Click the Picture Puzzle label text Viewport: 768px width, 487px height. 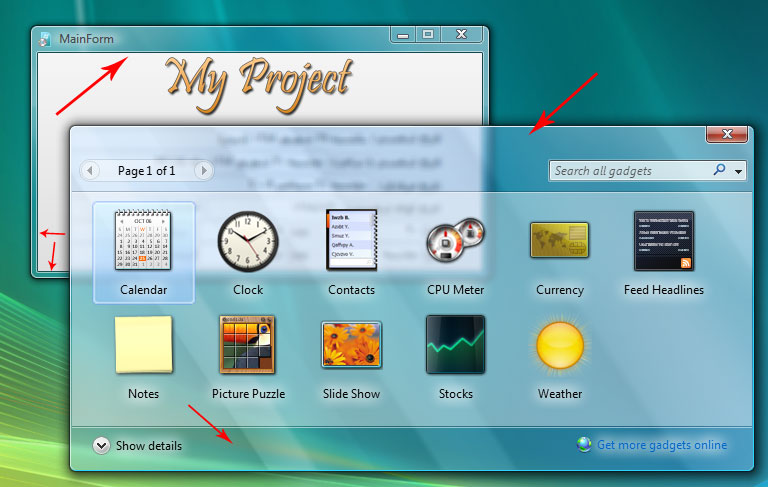[x=248, y=394]
